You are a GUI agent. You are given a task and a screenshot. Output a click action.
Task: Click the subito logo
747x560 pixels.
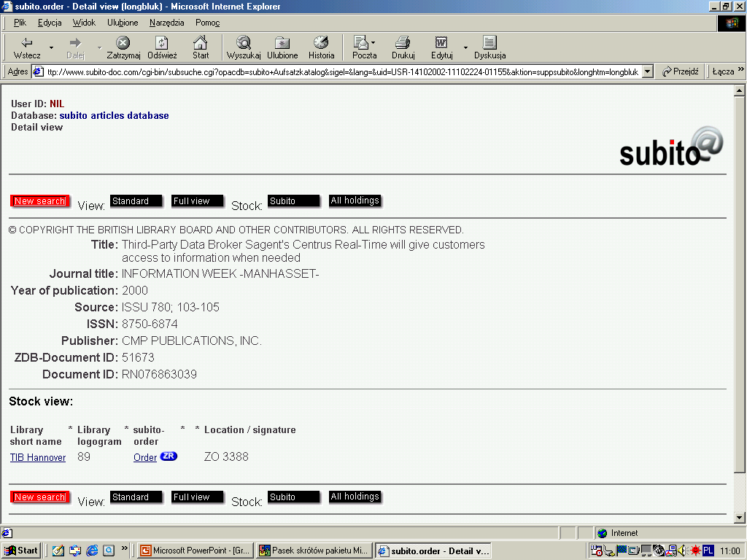click(671, 146)
